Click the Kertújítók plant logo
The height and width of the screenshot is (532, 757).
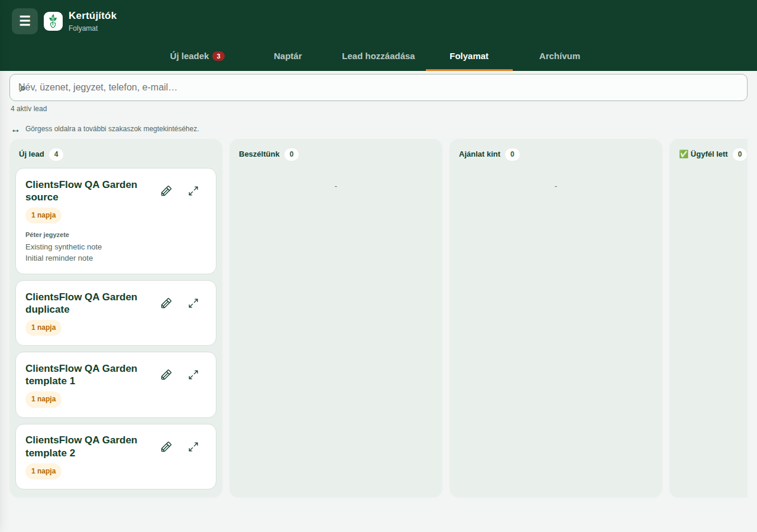pos(53,21)
